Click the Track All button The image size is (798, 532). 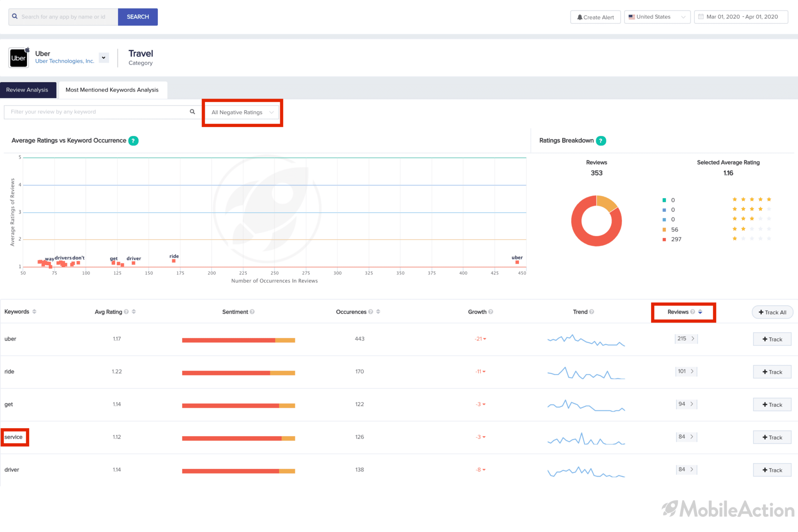[772, 312]
